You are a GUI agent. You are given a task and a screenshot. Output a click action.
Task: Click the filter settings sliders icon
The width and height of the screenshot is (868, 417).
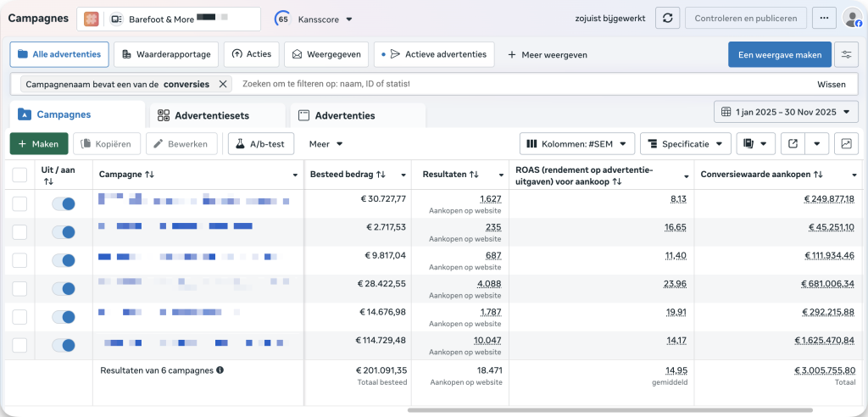coord(846,55)
